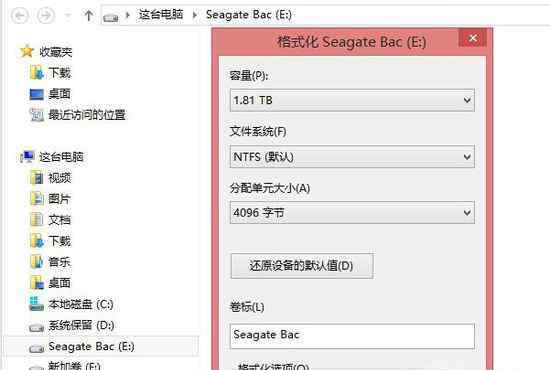Expand the 容量 1.81 TB dropdown
This screenshot has height=370, width=550.
[352, 100]
